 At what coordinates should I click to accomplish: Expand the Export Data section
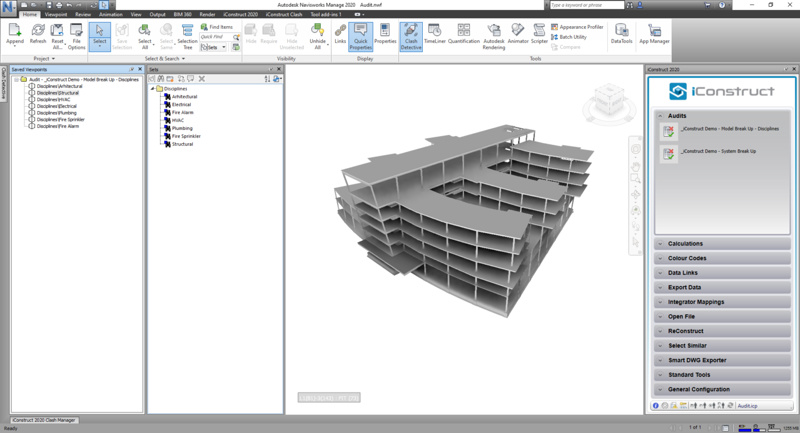coord(722,287)
